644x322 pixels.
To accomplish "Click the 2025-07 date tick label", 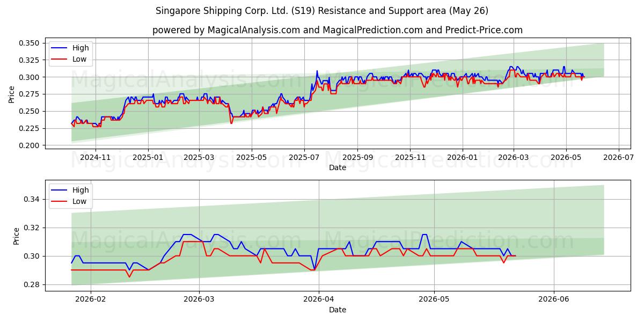I will (x=304, y=157).
